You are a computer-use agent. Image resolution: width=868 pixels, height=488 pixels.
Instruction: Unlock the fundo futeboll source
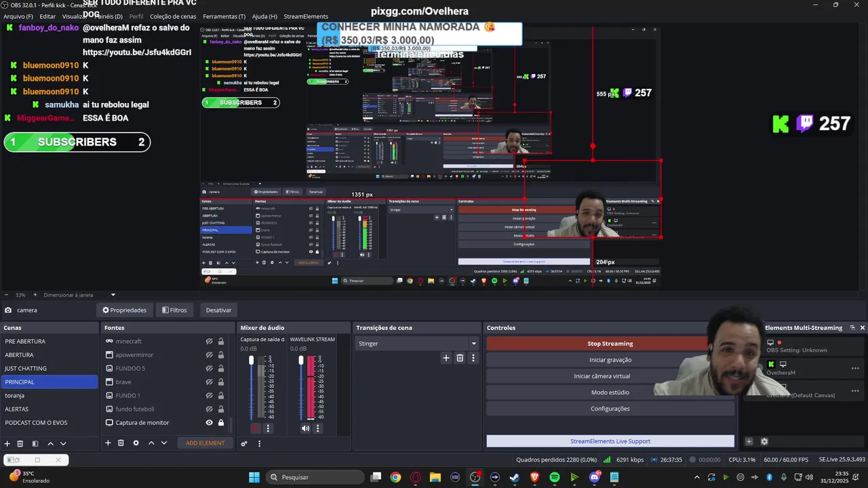tap(221, 409)
